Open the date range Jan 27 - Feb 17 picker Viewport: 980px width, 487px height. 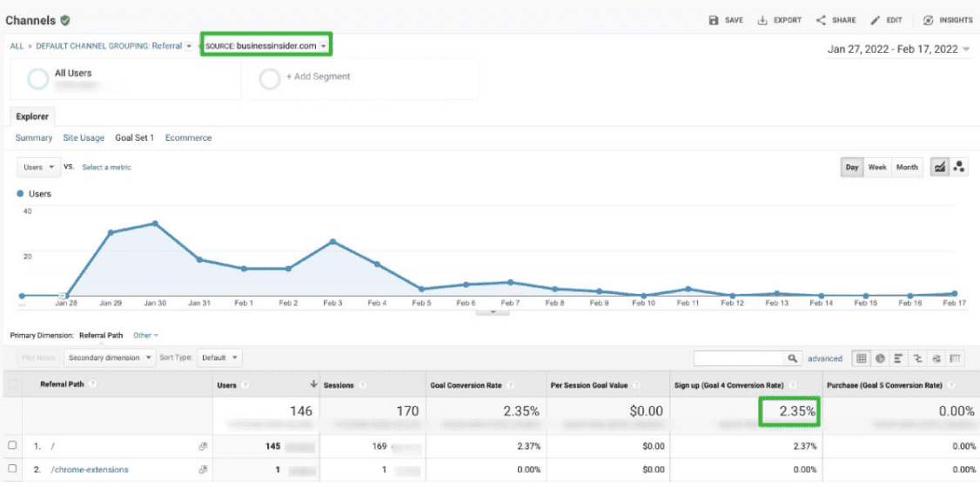(898, 50)
